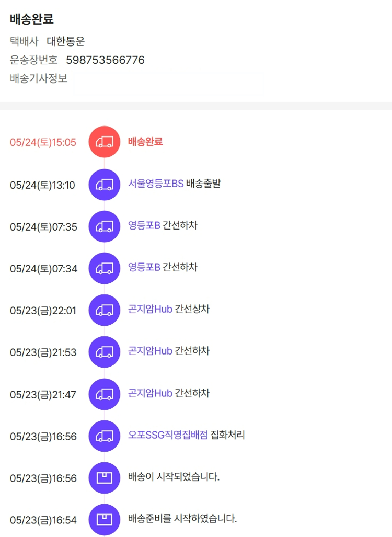Click the red 배송완료 status text in timeline
Image resolution: width=392 pixels, height=537 pixels.
145,142
